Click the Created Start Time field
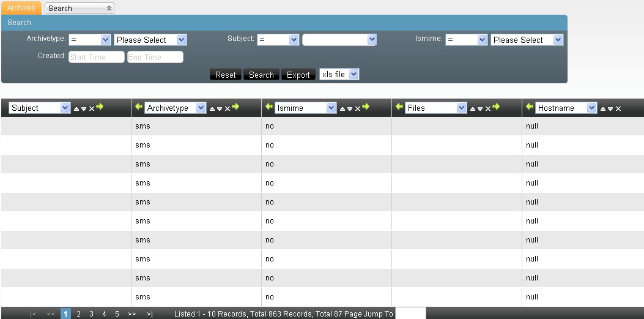Screen dimensions: 644x319 click(96, 57)
